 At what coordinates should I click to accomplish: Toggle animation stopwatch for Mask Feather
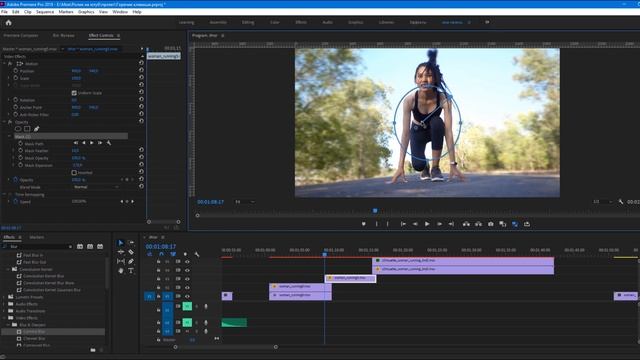click(x=20, y=151)
